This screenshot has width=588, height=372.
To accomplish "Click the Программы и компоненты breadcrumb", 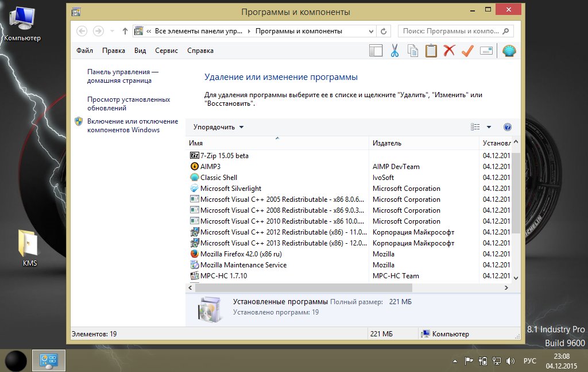I will coord(299,31).
